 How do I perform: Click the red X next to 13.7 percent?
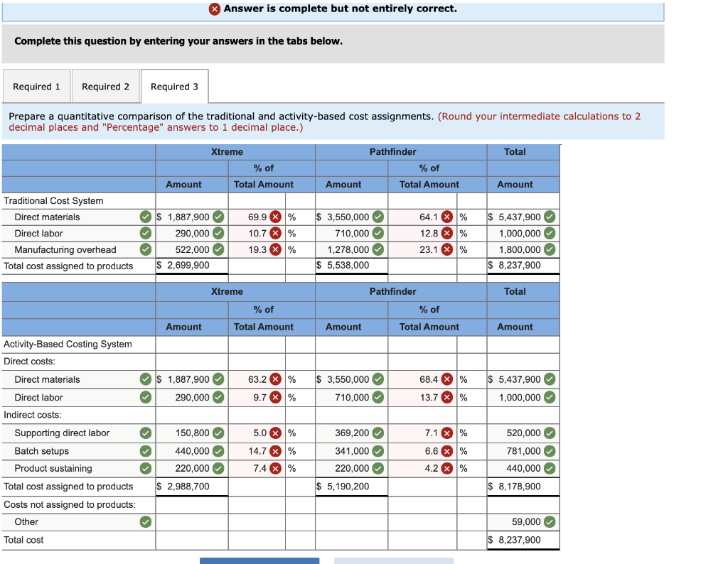[447, 397]
